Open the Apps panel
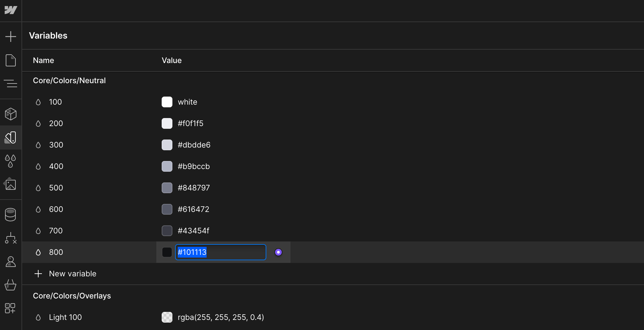The width and height of the screenshot is (644, 330). (x=11, y=309)
